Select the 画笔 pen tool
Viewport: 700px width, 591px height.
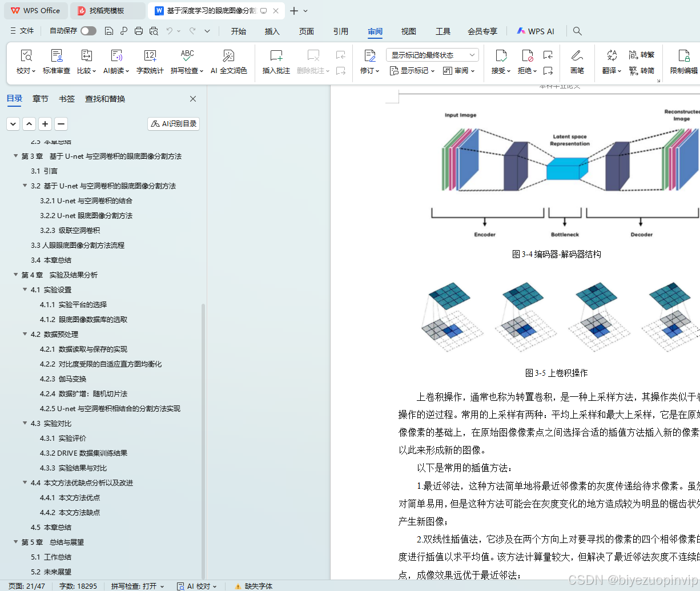[x=577, y=62]
